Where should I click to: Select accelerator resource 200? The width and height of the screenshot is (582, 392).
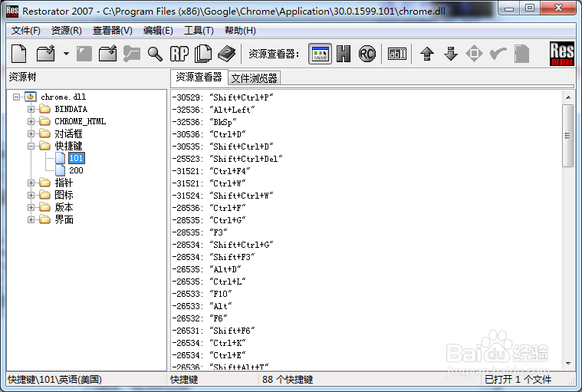[x=76, y=170]
